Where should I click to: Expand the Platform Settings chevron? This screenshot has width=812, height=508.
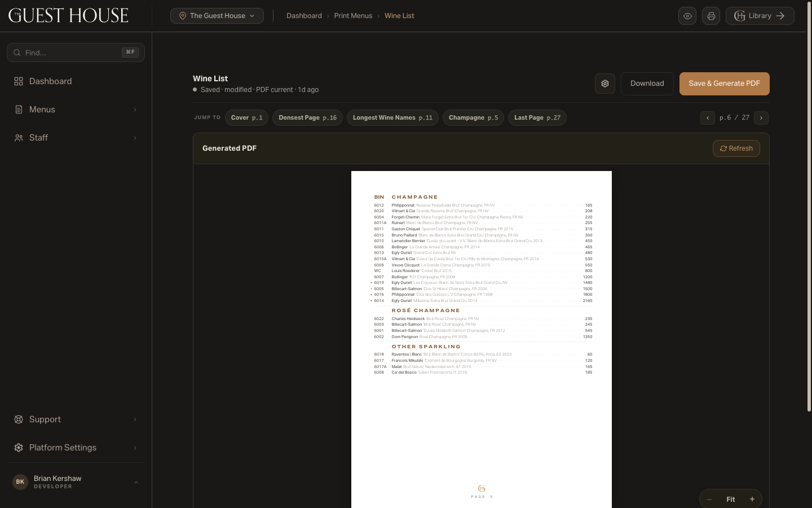pos(135,448)
